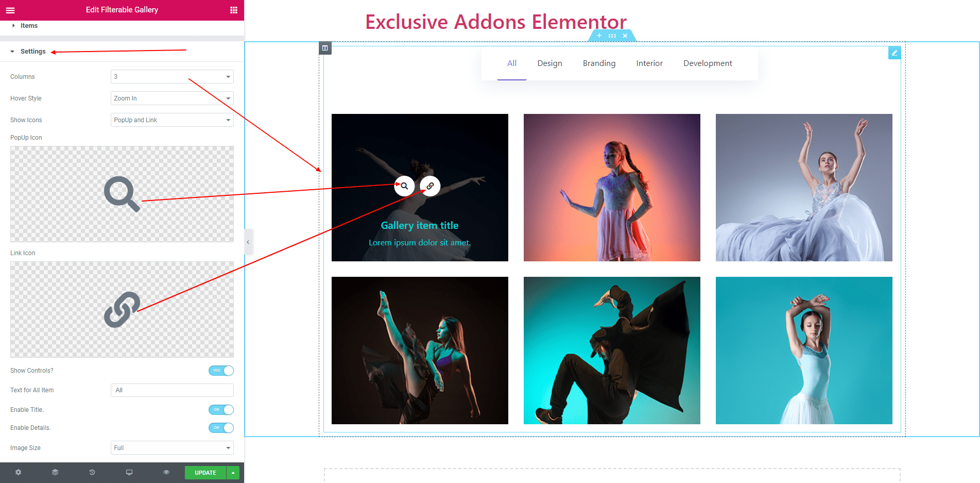The width and height of the screenshot is (980, 483).
Task: Click the Text for All Item field
Action: pos(172,390)
